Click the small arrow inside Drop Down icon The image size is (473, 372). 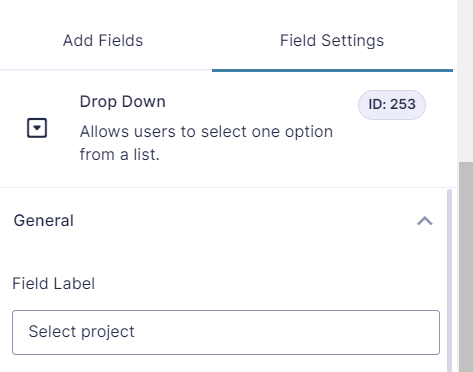point(37,128)
